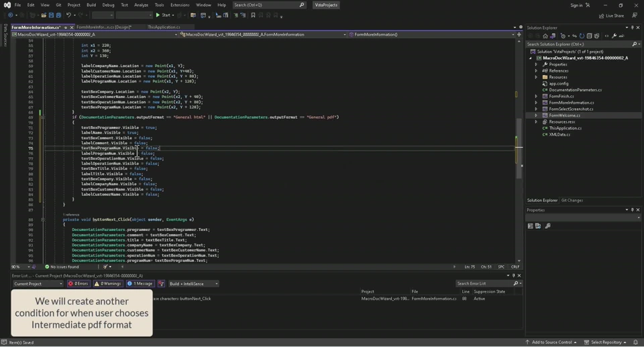Click Select Repository in status bar
Viewport: 644px width, 347px height.
click(606, 342)
